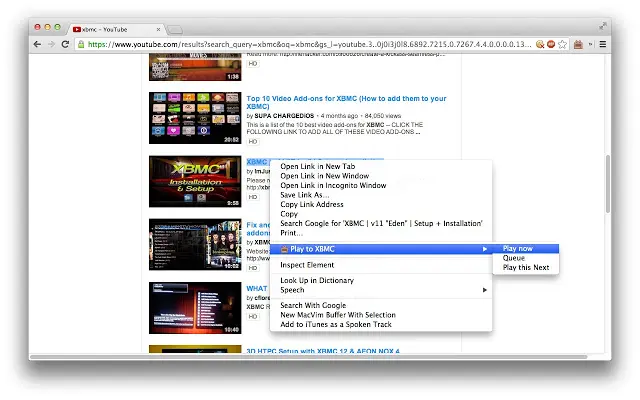
Task: Close the 'xbmc - YouTube' tab
Action: 158,29
